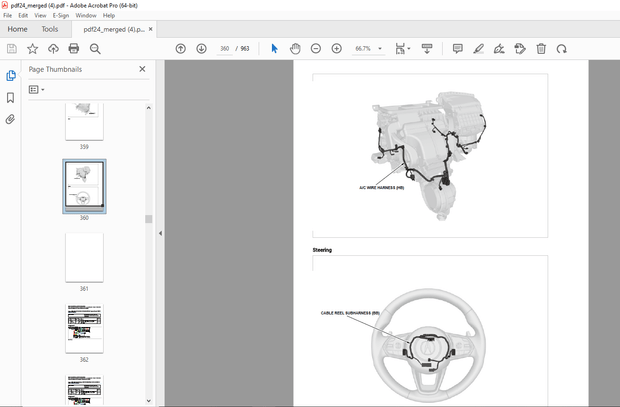Go to next page arrow
620x407 pixels.
[x=201, y=49]
